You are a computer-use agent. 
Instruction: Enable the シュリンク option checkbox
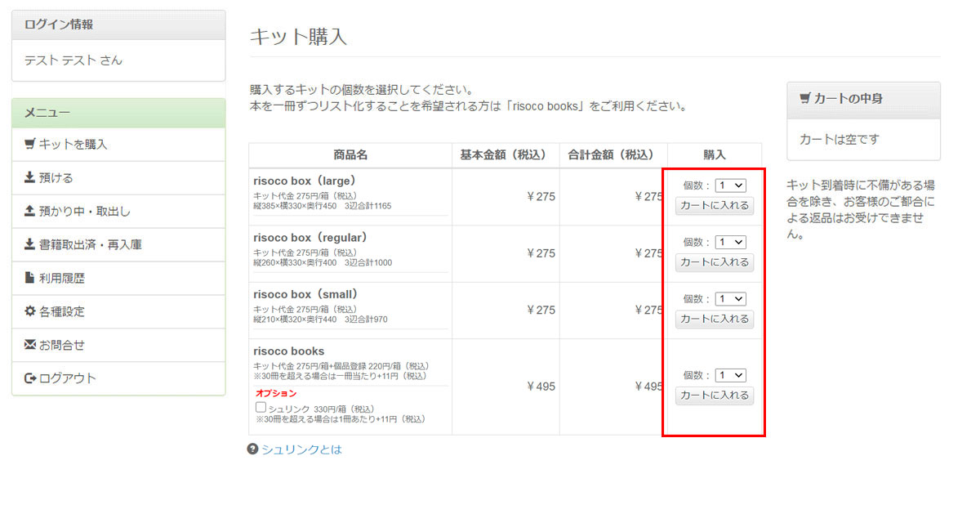pos(261,407)
